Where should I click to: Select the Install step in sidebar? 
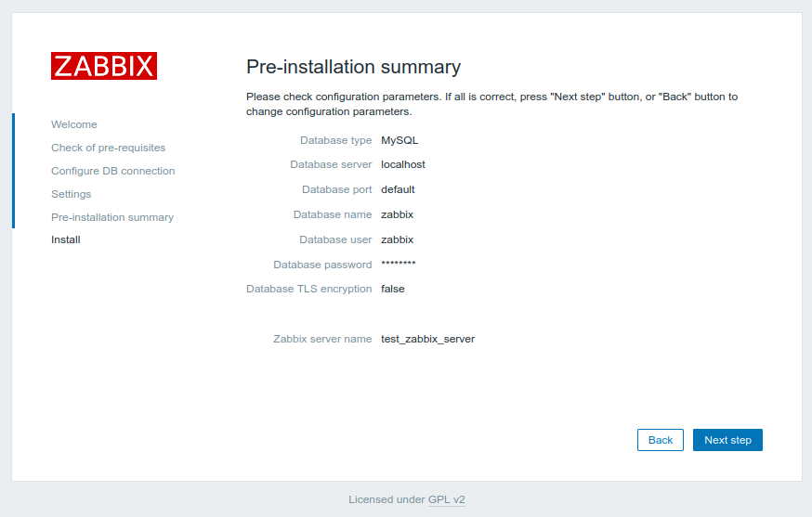[66, 239]
